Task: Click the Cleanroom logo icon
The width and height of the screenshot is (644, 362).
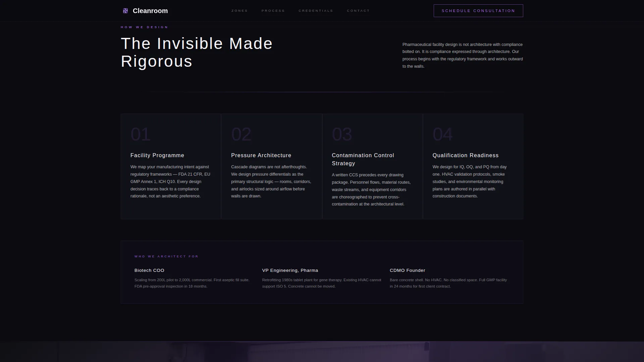Action: (x=125, y=11)
